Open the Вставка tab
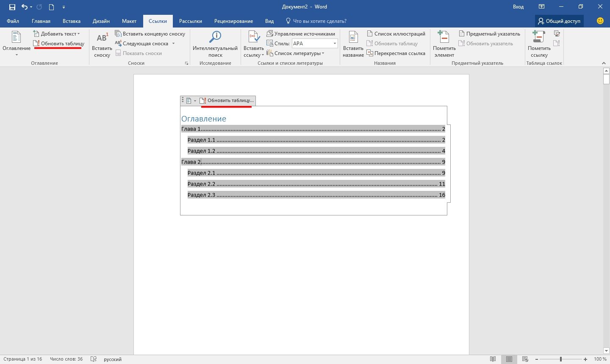 pyautogui.click(x=72, y=21)
